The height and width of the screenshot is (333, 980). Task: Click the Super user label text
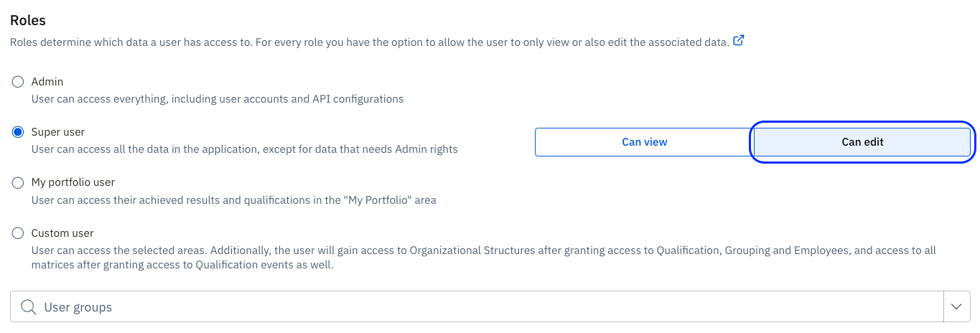click(58, 132)
